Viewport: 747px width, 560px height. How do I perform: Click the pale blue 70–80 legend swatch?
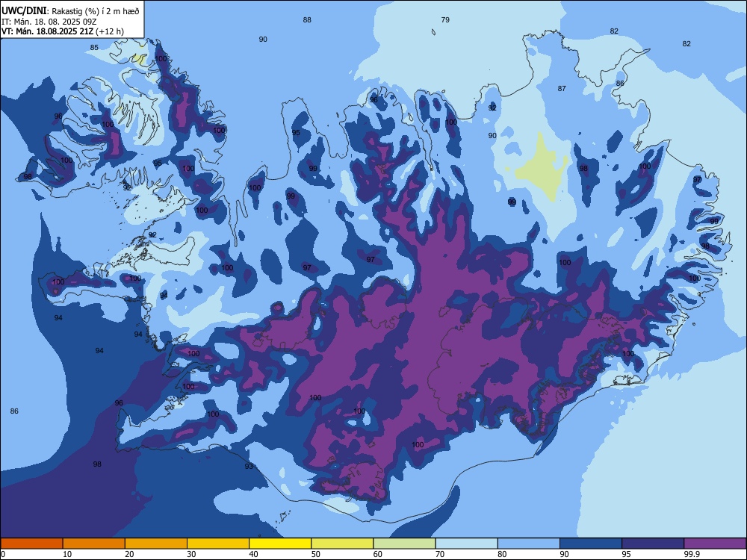[x=466, y=544]
